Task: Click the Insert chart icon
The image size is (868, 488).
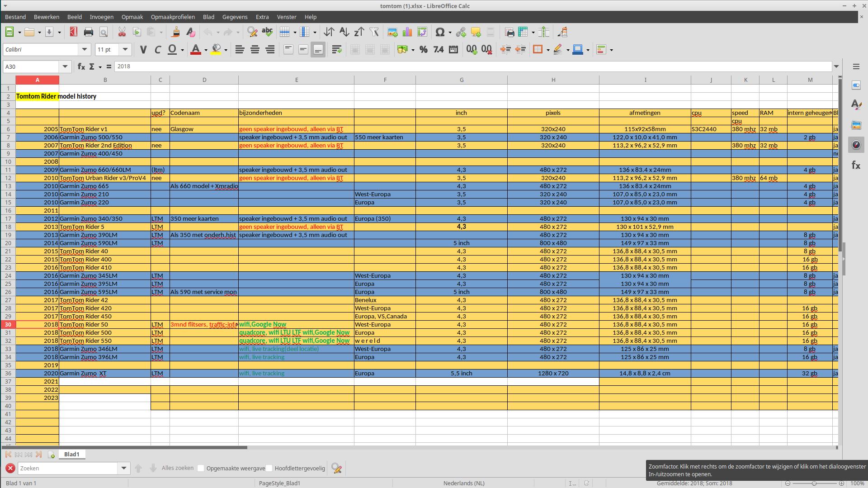Action: pyautogui.click(x=407, y=32)
